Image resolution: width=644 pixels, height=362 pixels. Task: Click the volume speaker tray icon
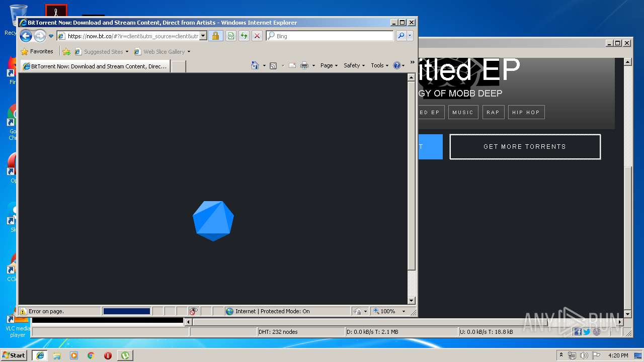coord(584,355)
